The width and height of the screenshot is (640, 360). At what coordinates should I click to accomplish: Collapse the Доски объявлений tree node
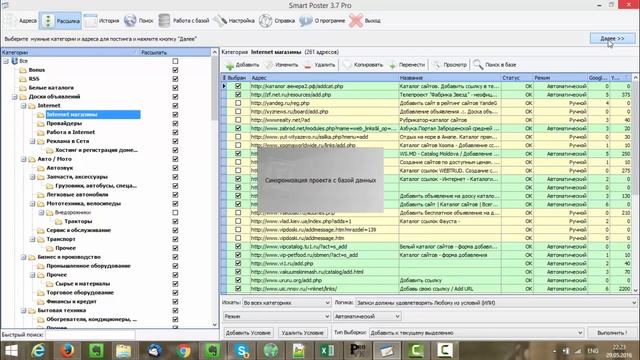15,97
